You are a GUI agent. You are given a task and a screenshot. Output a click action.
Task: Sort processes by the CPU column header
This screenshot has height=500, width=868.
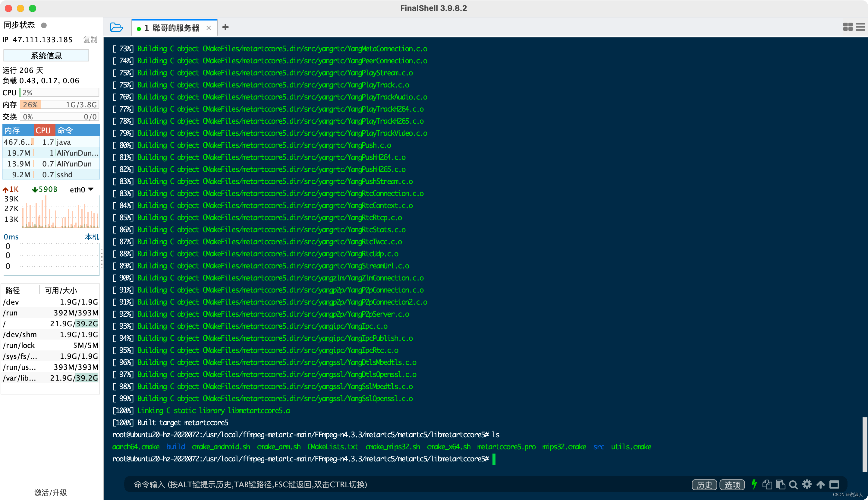tap(44, 131)
